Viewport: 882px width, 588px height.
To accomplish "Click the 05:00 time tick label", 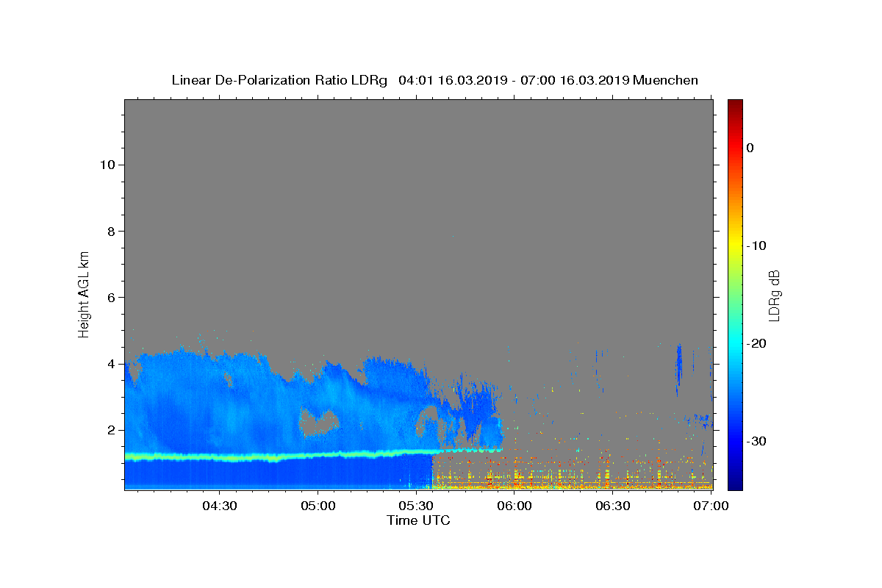I will pyautogui.click(x=318, y=506).
